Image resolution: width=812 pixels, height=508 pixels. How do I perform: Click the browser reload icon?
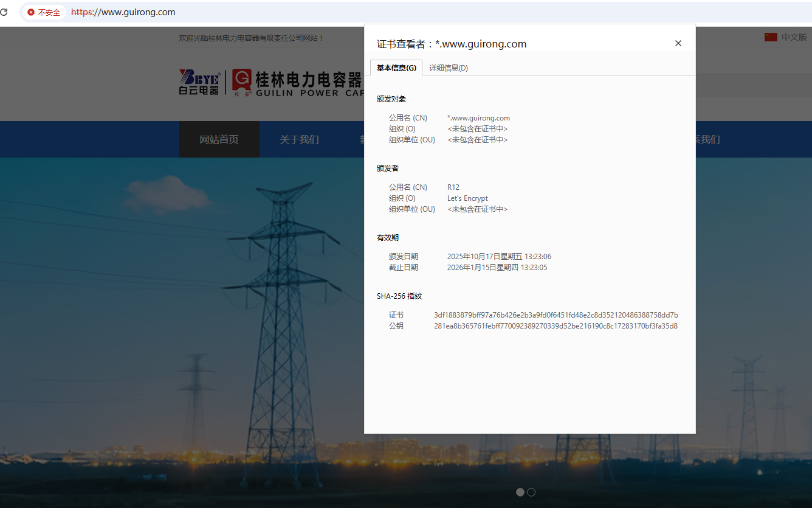tap(4, 12)
